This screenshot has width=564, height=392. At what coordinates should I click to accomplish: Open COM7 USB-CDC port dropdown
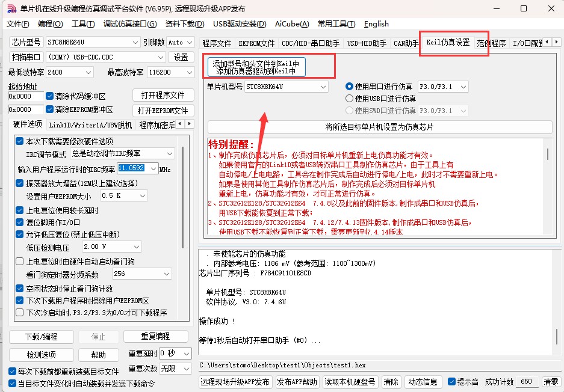[x=106, y=57]
